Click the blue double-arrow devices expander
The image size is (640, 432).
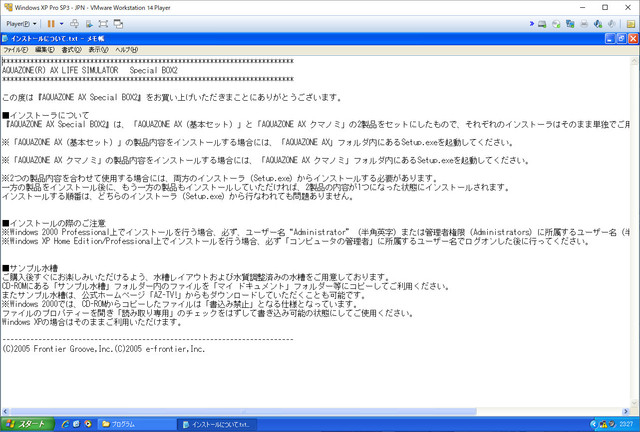(531, 24)
